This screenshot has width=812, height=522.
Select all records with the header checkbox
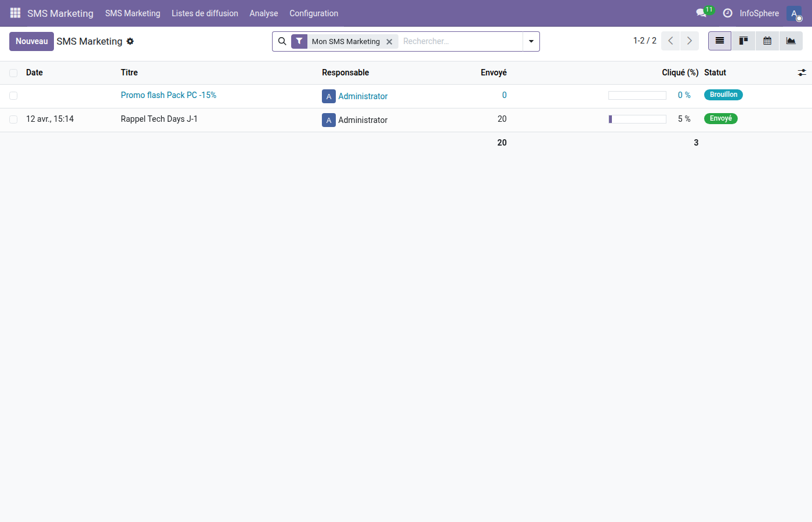[x=13, y=72]
